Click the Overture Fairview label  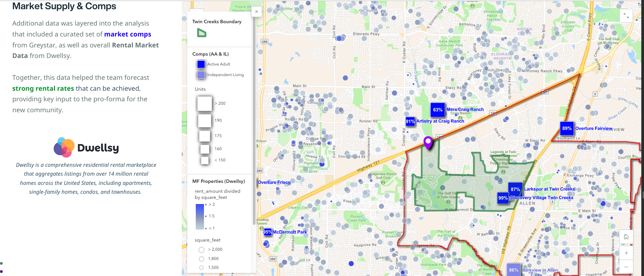click(x=594, y=129)
